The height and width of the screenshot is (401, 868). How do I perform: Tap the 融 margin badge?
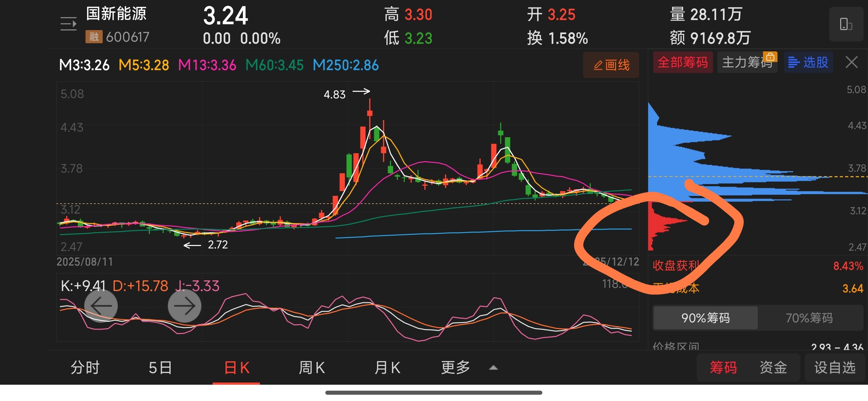94,37
